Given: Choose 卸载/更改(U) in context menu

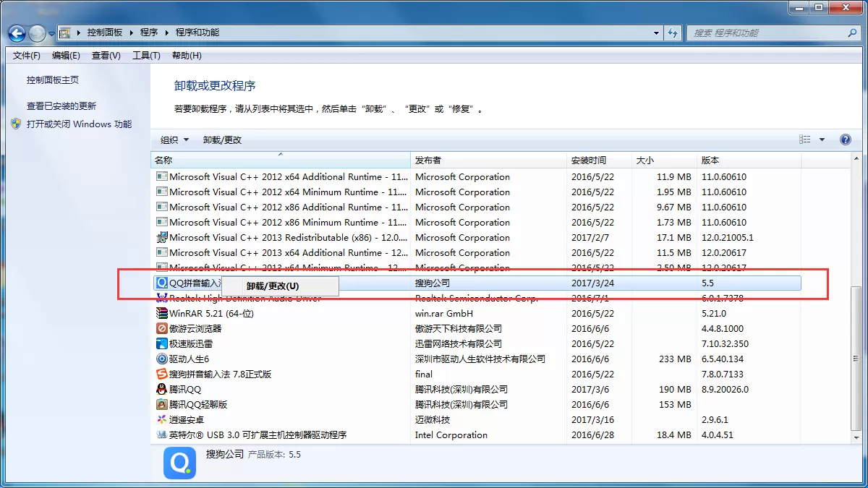Looking at the screenshot, I should click(x=280, y=286).
